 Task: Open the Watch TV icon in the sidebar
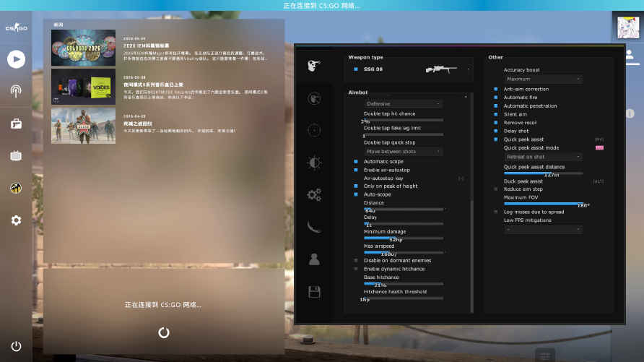(x=16, y=156)
